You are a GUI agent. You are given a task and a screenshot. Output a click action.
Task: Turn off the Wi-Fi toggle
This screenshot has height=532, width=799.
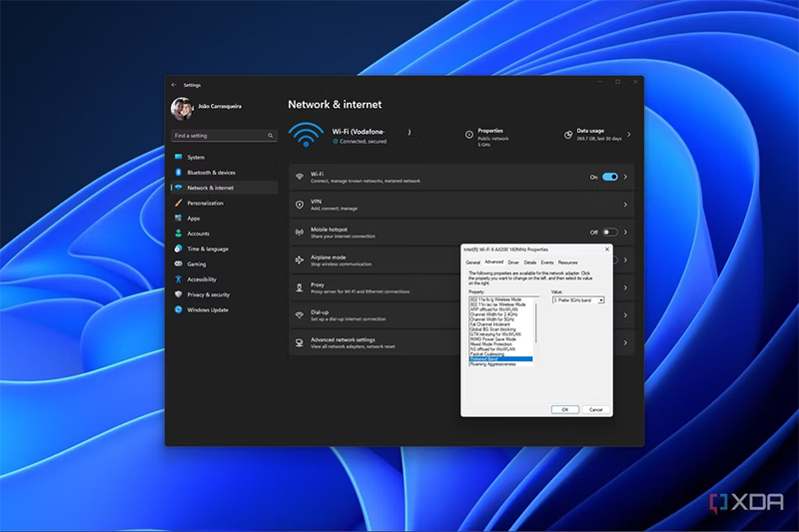click(x=609, y=177)
